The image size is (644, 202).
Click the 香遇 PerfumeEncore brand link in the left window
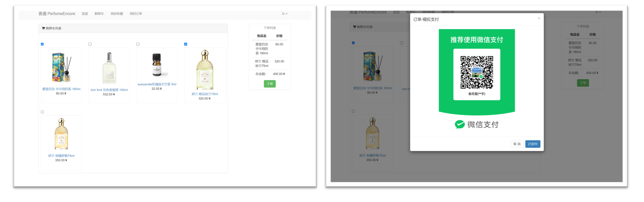coord(57,14)
